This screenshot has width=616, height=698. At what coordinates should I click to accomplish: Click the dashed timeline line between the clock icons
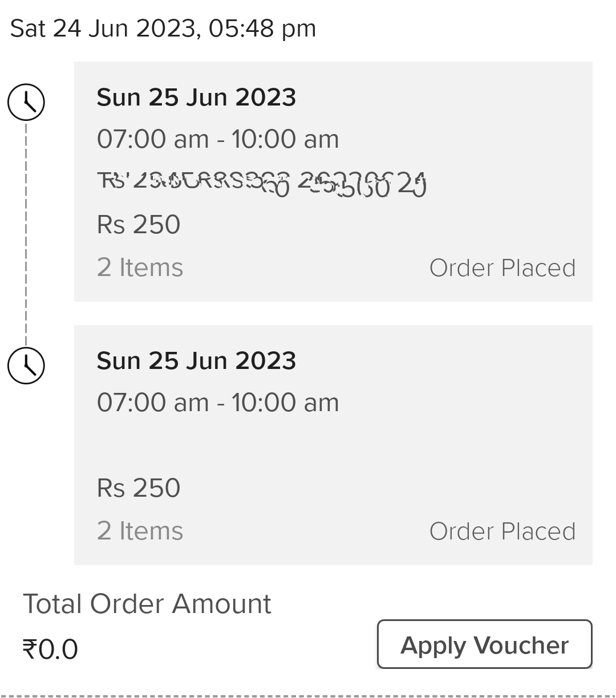tap(26, 234)
